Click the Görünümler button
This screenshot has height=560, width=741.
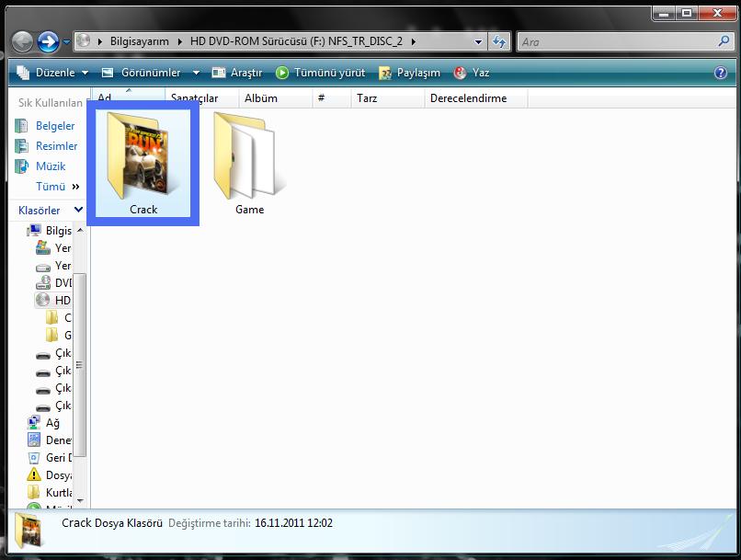(142, 73)
